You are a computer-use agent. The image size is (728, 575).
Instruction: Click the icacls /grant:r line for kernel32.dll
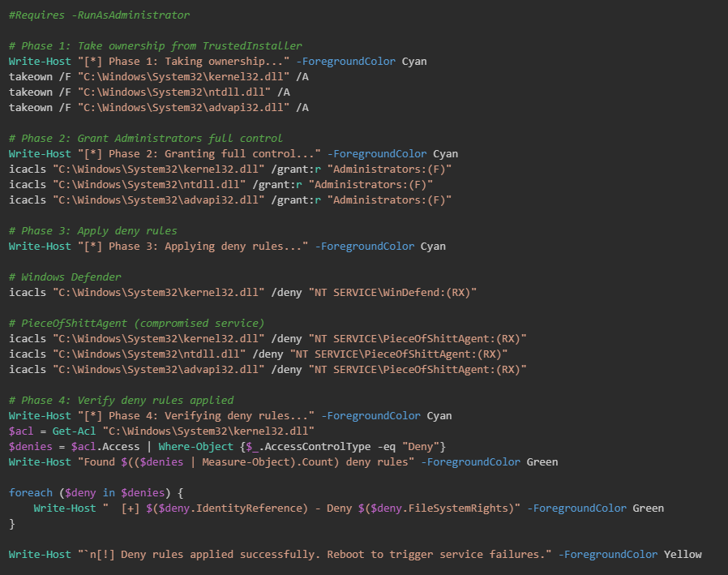(x=230, y=169)
